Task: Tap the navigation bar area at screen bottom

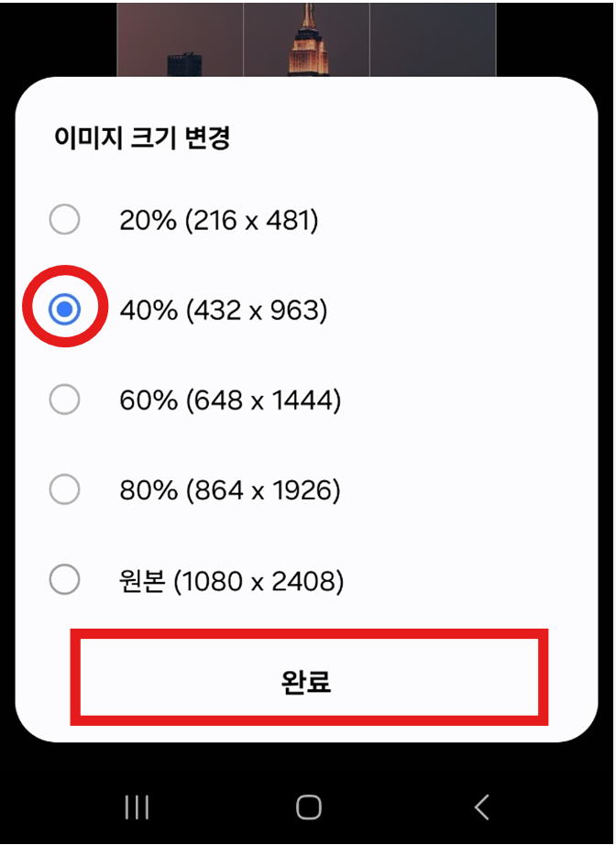Action: (x=308, y=807)
